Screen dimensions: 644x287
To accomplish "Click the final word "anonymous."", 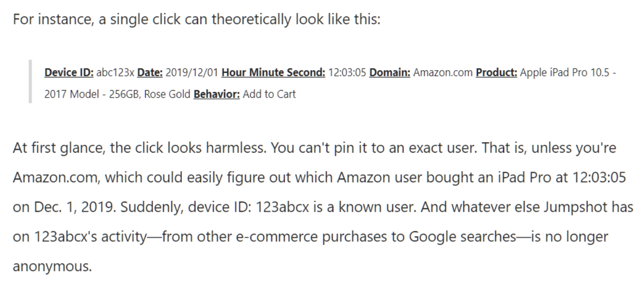I will [x=52, y=265].
